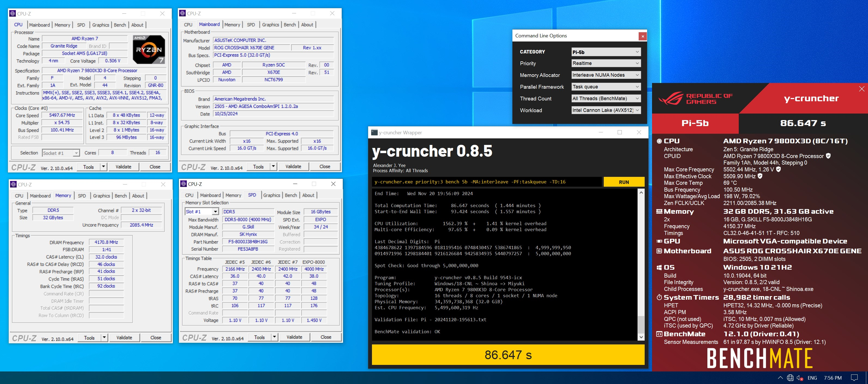Click the 7:56 PM taskbar clock

(833, 378)
